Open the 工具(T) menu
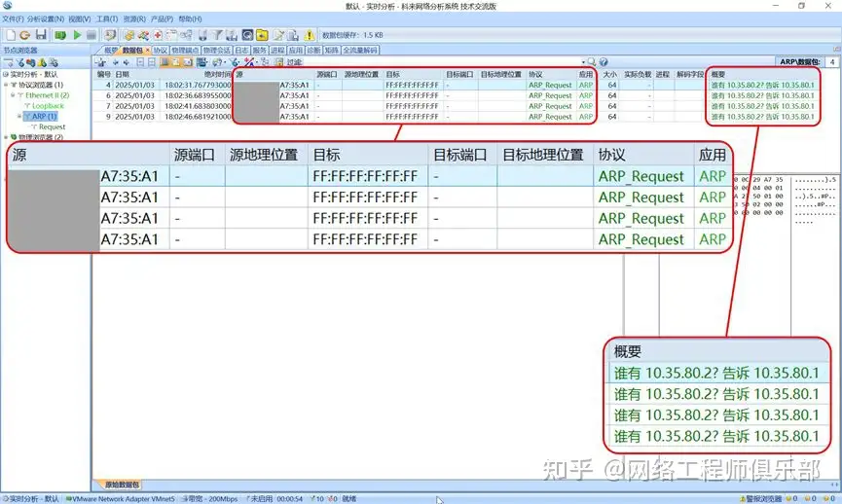This screenshot has height=504, width=842. click(107, 18)
